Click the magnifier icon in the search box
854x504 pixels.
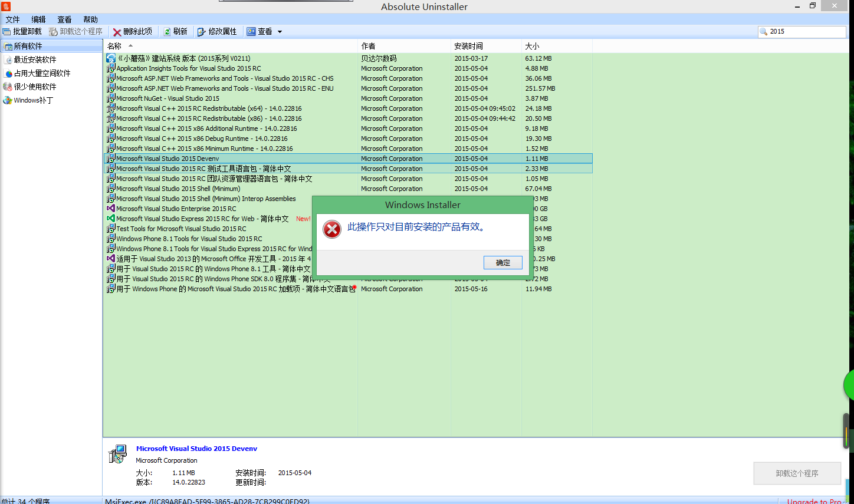[764, 32]
